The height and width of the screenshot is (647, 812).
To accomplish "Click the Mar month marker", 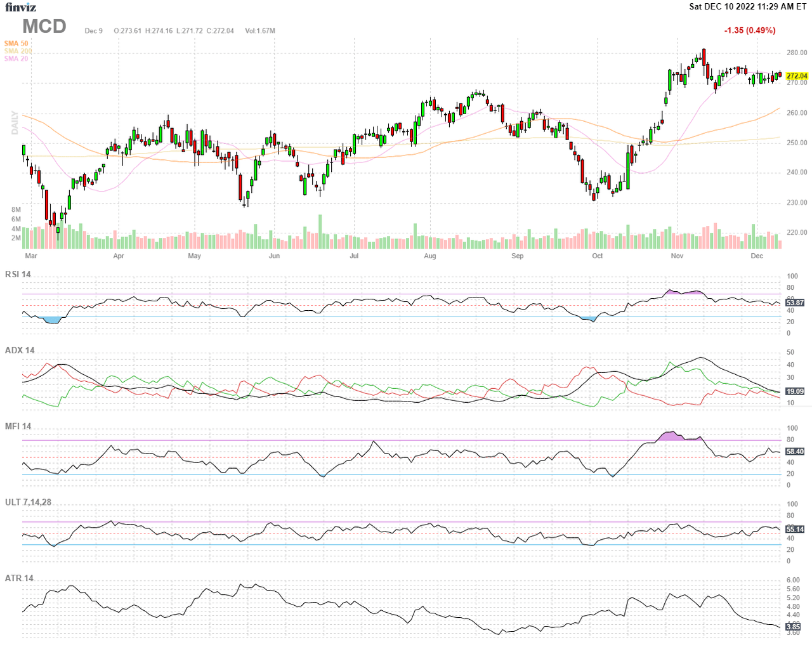I will tap(31, 256).
